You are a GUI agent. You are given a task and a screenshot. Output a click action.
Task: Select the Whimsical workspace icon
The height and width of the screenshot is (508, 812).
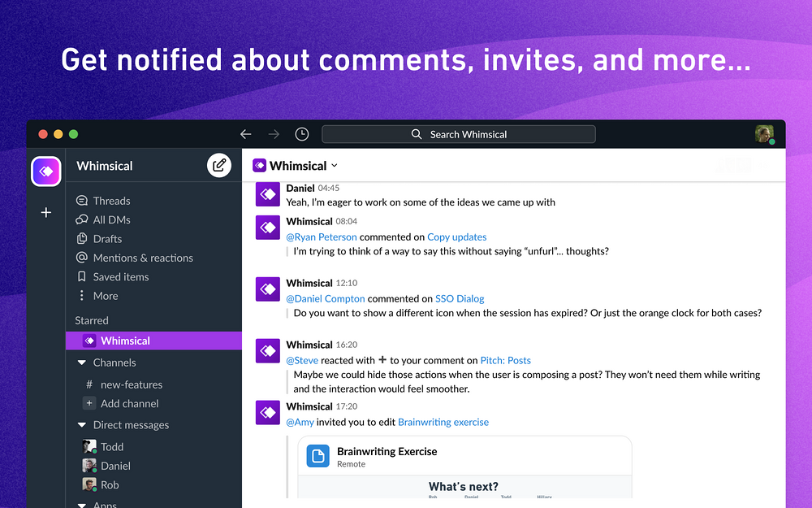[x=46, y=171]
